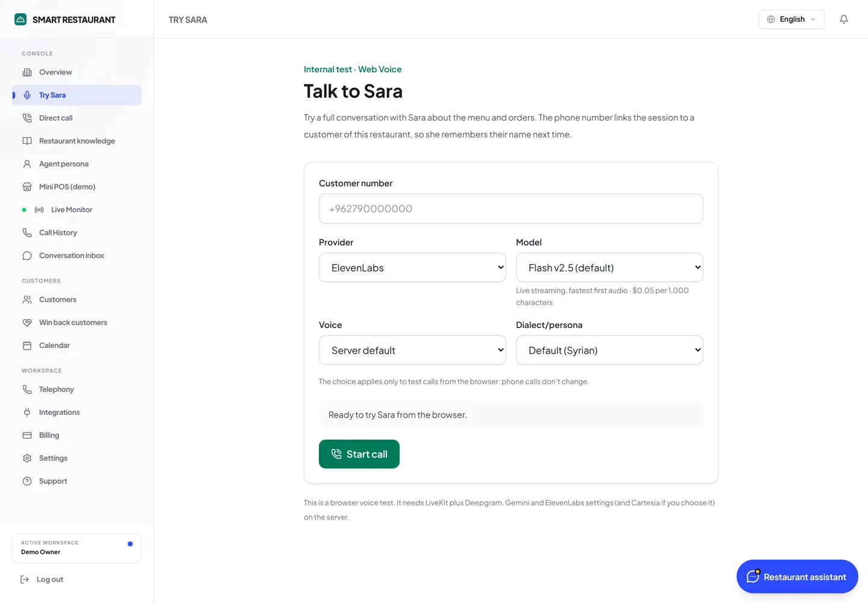Image resolution: width=868 pixels, height=603 pixels.
Task: Click the phone icon inside Start call
Action: pos(336,454)
